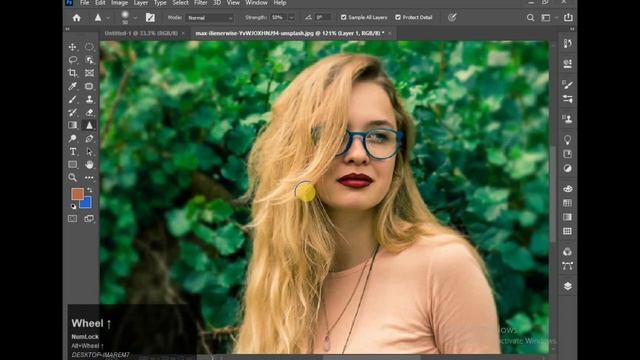Open the Strength slider dropdown arrow
This screenshot has height=360, width=640.
(x=291, y=18)
